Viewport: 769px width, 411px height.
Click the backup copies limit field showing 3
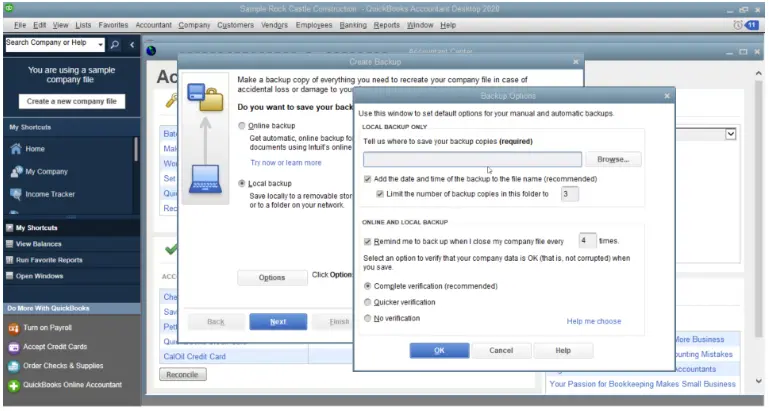tap(569, 194)
